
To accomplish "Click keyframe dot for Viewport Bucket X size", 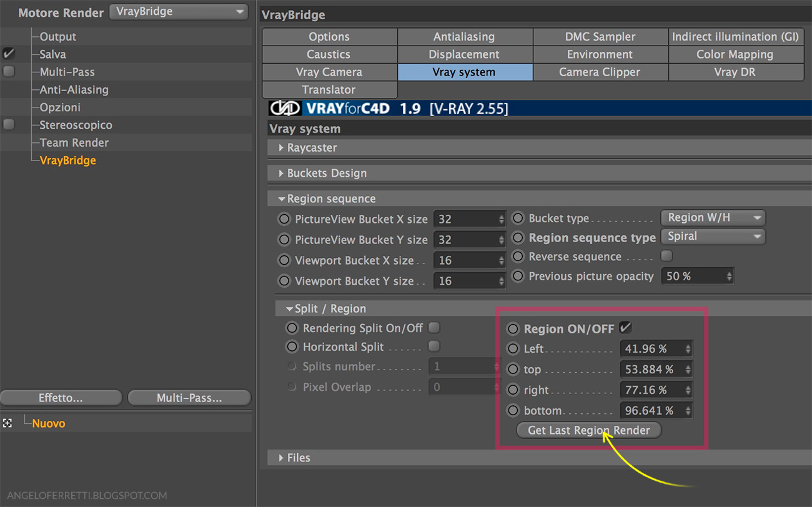I will pos(284,260).
